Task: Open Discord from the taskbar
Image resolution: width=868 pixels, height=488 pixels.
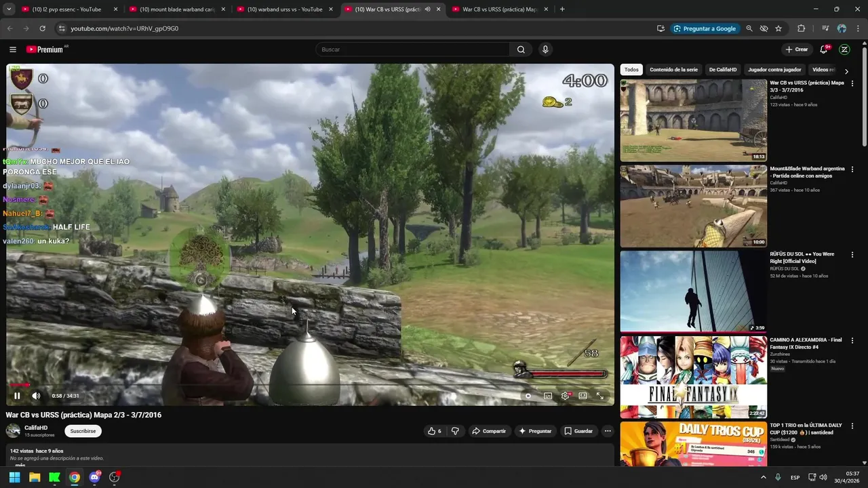Action: pos(94,477)
